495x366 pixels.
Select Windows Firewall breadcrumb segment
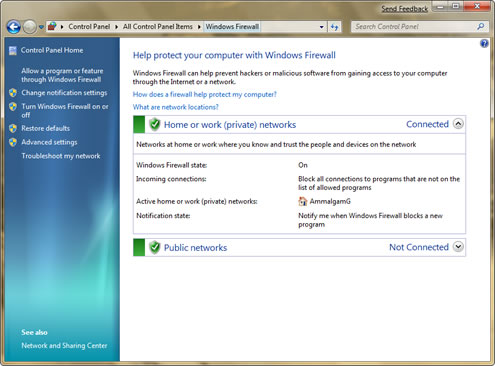point(232,27)
